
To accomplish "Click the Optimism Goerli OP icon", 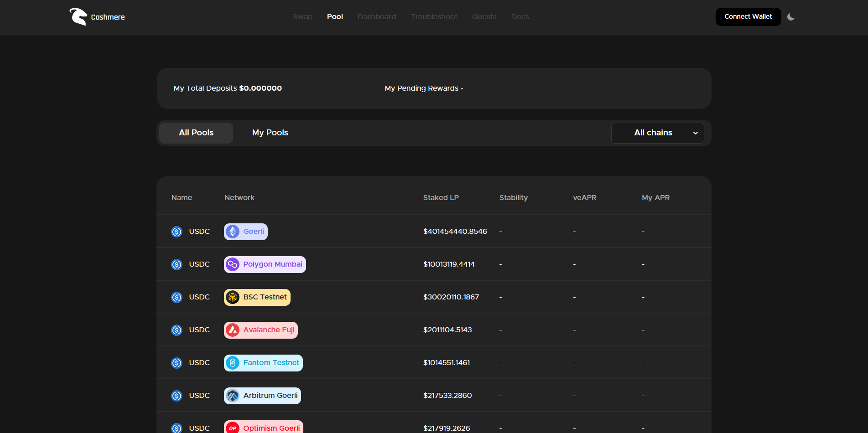I will pyautogui.click(x=233, y=428).
